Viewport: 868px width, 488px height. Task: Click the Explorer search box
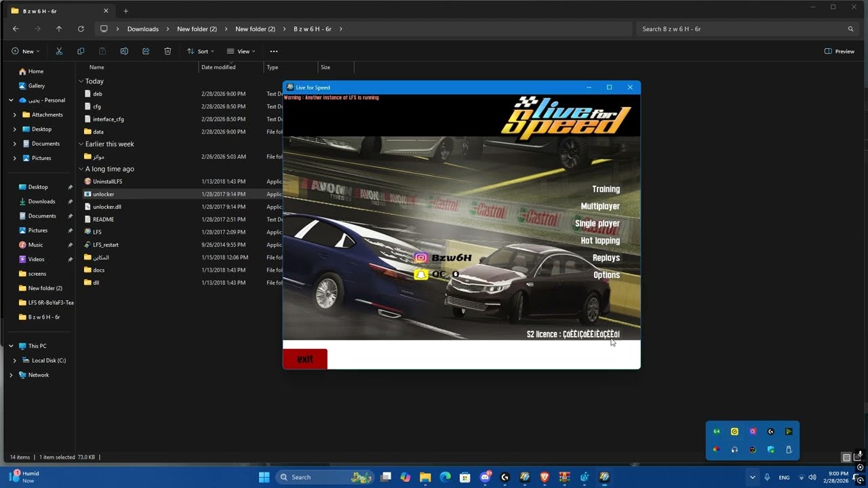747,29
